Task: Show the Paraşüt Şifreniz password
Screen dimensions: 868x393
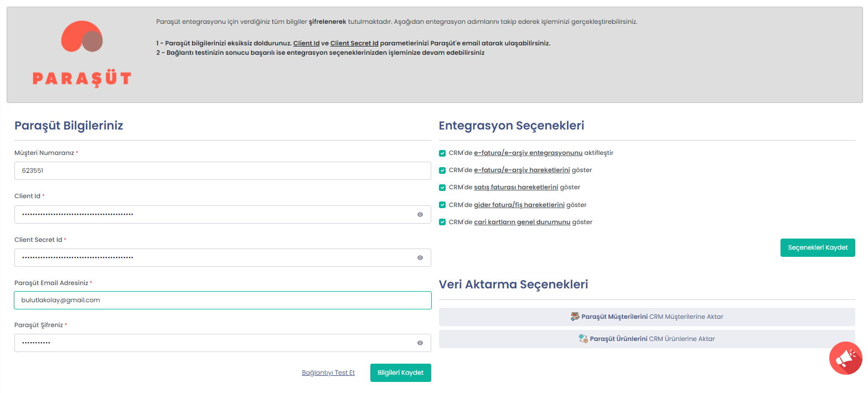Action: click(420, 343)
